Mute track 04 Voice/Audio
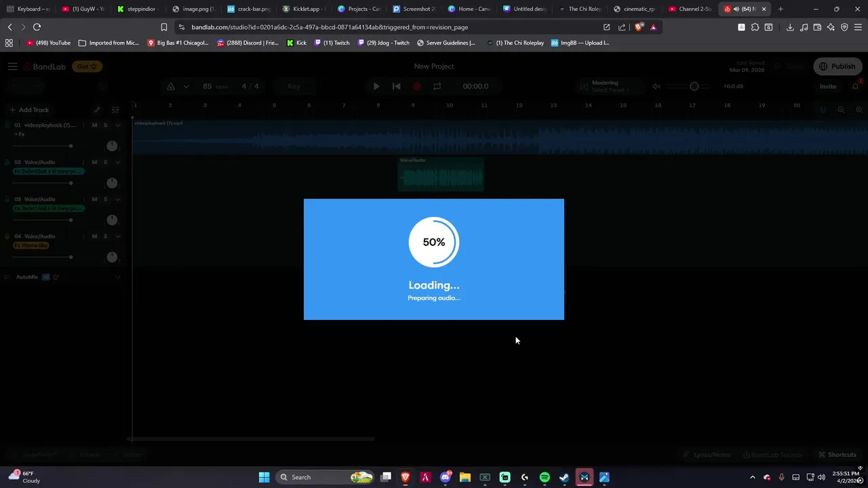 point(94,237)
